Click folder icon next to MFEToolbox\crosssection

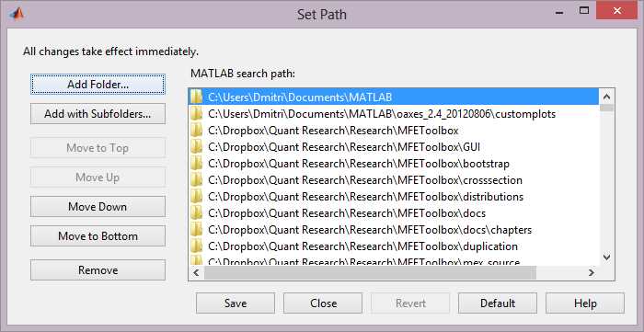click(197, 179)
